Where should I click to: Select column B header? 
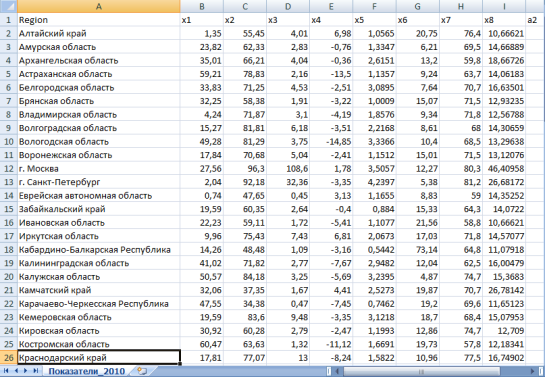[202, 6]
